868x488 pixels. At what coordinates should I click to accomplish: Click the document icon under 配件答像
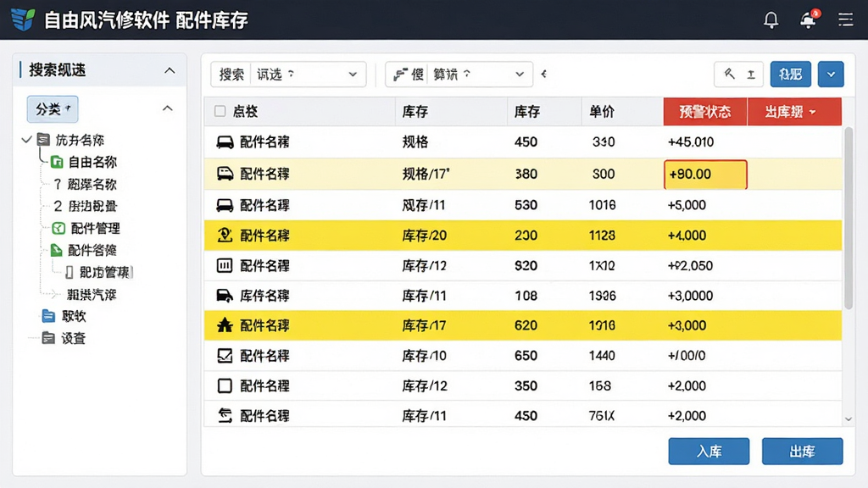[70, 272]
